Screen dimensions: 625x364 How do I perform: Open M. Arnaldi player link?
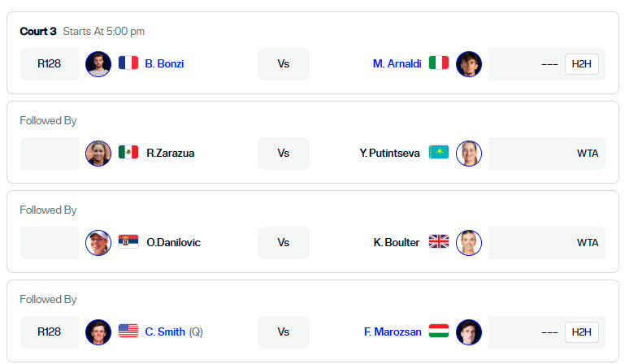(x=397, y=64)
